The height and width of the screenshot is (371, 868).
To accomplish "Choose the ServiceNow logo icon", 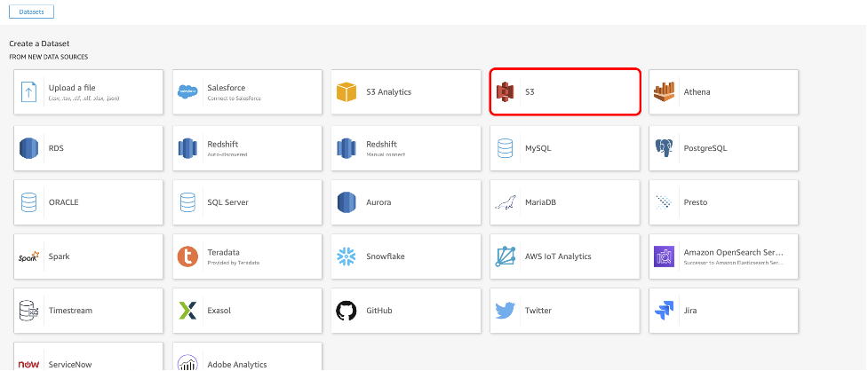I will [28, 365].
